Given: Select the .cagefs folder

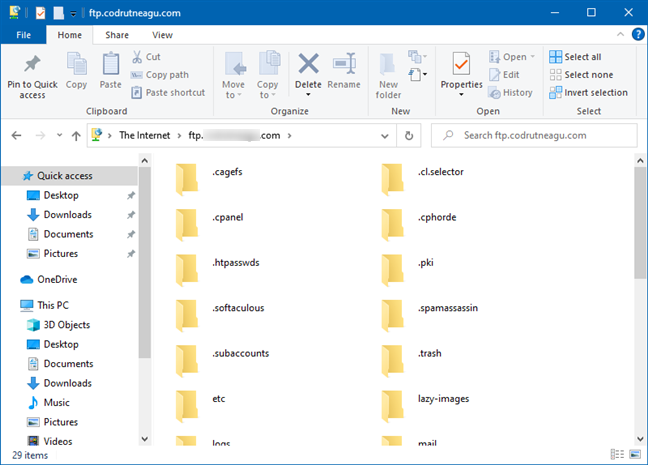Looking at the screenshot, I should [209, 177].
